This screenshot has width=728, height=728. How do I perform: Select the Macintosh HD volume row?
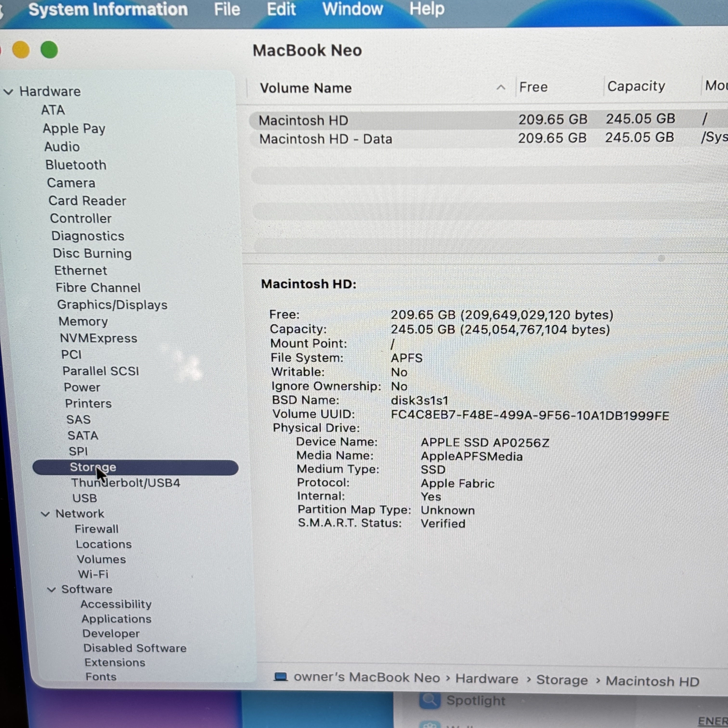pos(488,120)
